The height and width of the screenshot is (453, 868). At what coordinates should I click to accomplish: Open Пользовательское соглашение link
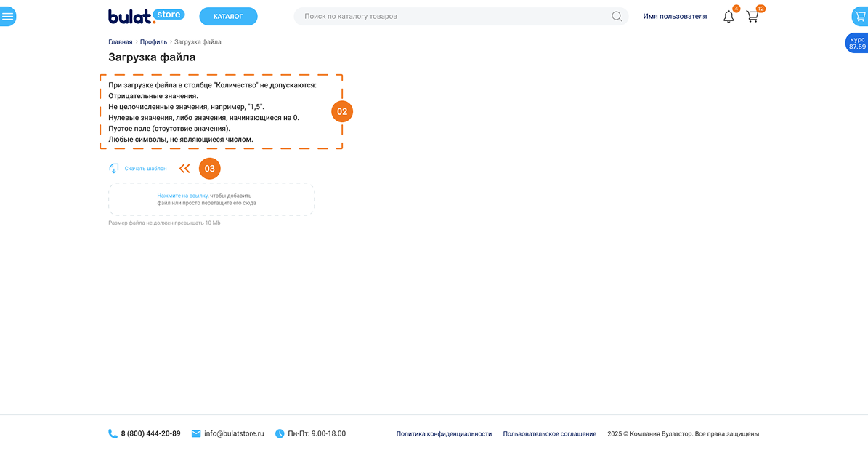click(549, 434)
